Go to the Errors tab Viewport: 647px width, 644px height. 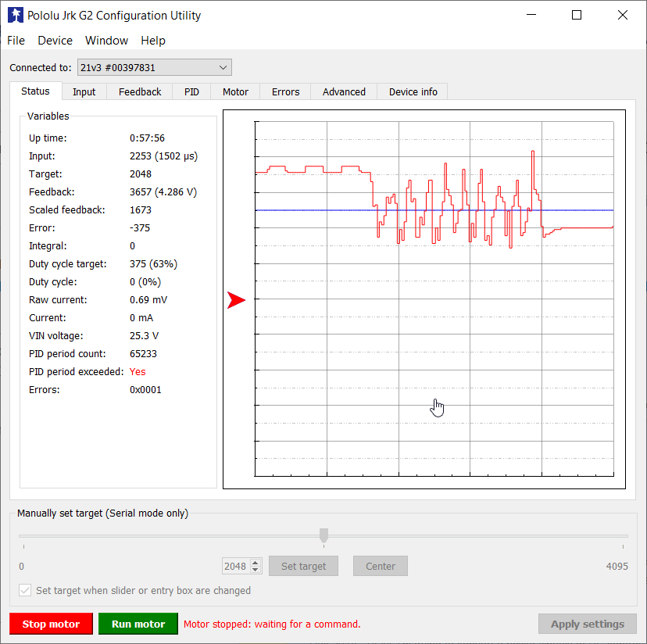tap(285, 92)
